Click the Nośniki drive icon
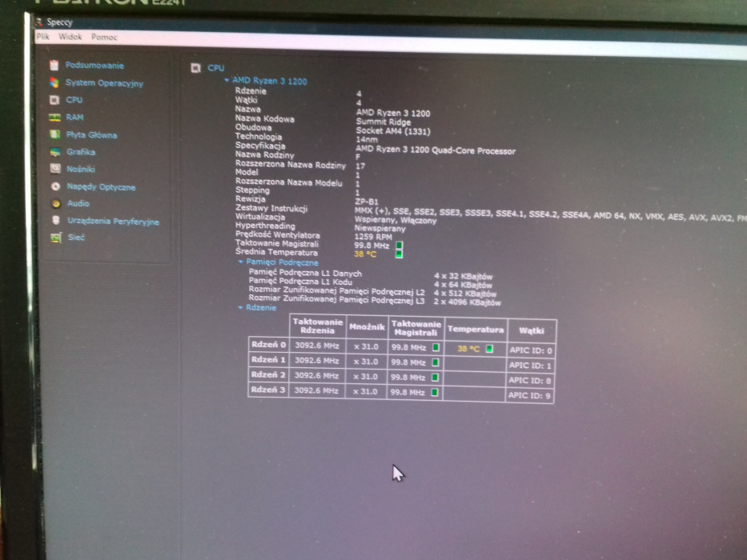 [55, 169]
